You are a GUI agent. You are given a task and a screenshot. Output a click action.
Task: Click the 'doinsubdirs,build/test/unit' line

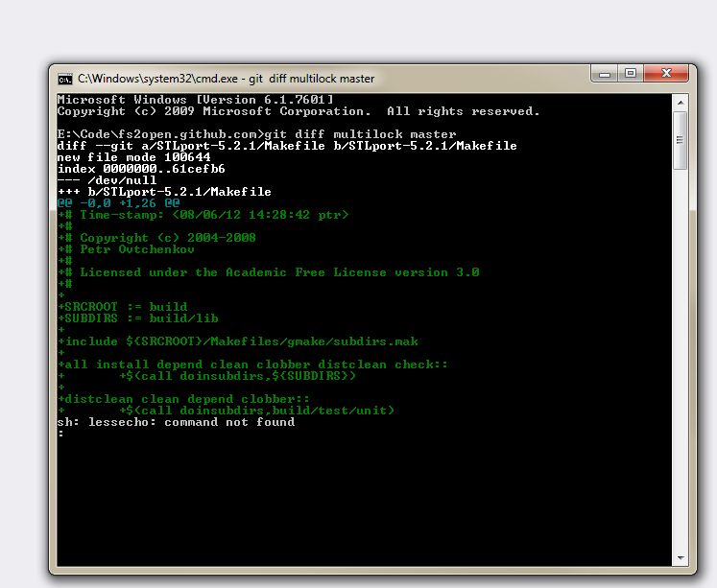pos(226,411)
